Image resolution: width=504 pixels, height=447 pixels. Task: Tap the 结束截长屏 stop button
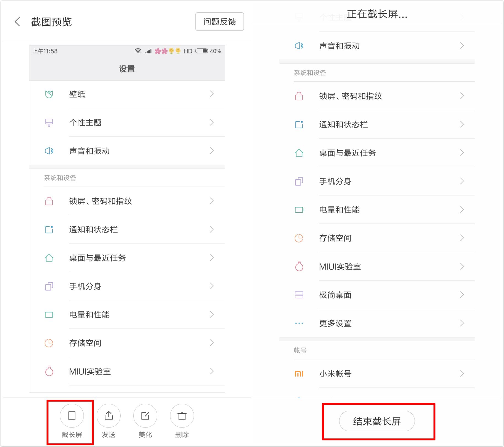pyautogui.click(x=377, y=421)
